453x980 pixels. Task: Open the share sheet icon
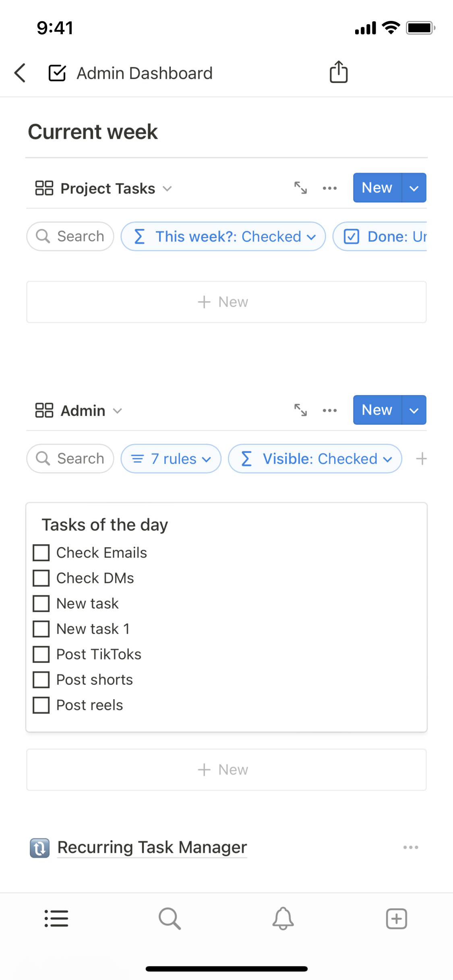[339, 72]
